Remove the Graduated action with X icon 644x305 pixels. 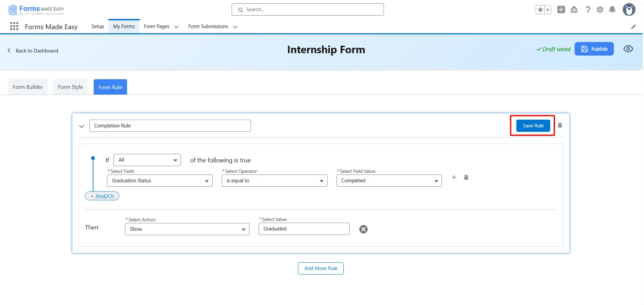[363, 229]
